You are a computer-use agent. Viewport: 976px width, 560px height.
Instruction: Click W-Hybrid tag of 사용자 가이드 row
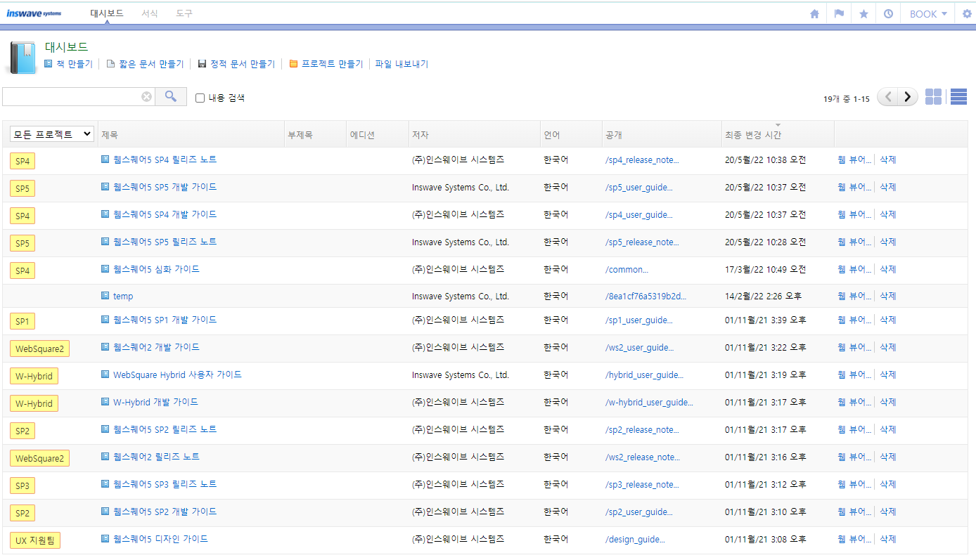[x=34, y=376]
